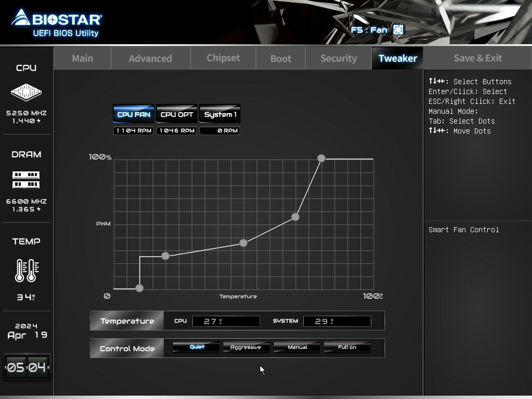
Task: Click the 1.365 DRAM voltage value
Action: click(26, 209)
